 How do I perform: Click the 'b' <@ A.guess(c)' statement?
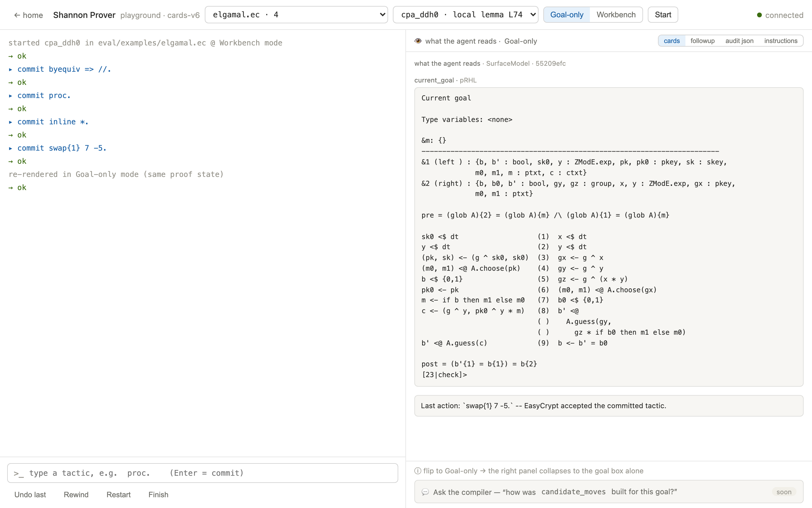pos(454,343)
